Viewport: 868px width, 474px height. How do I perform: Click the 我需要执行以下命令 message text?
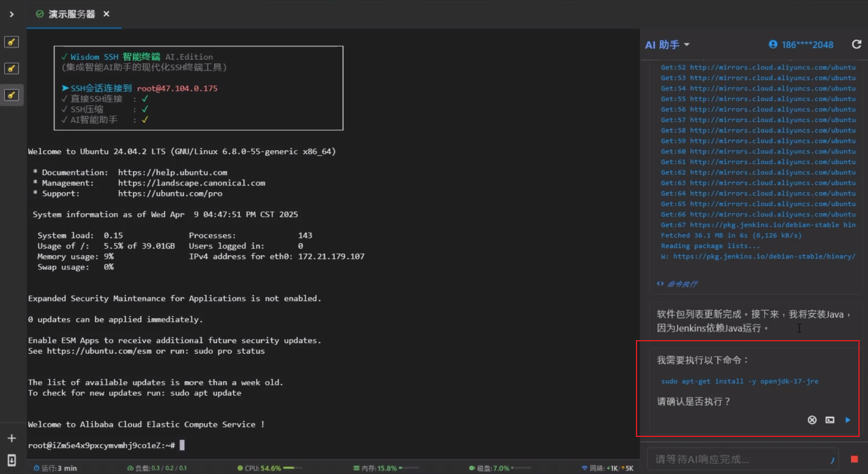[x=703, y=360]
